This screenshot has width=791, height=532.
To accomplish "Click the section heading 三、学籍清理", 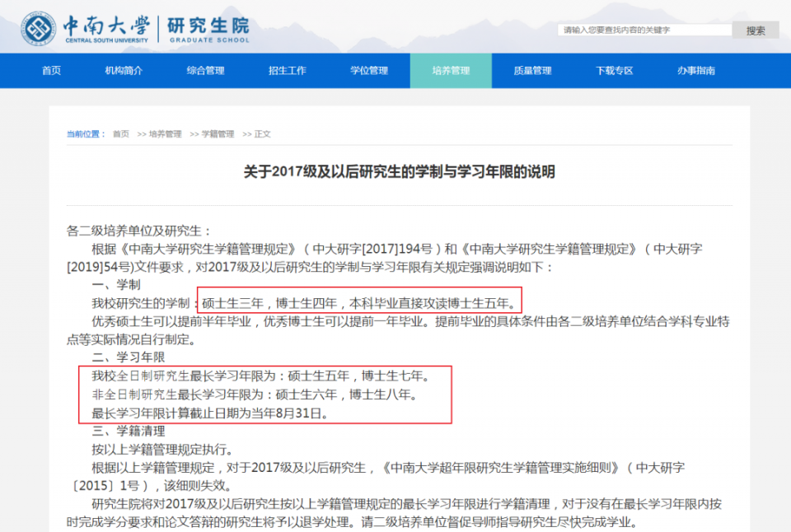I will coord(129,432).
